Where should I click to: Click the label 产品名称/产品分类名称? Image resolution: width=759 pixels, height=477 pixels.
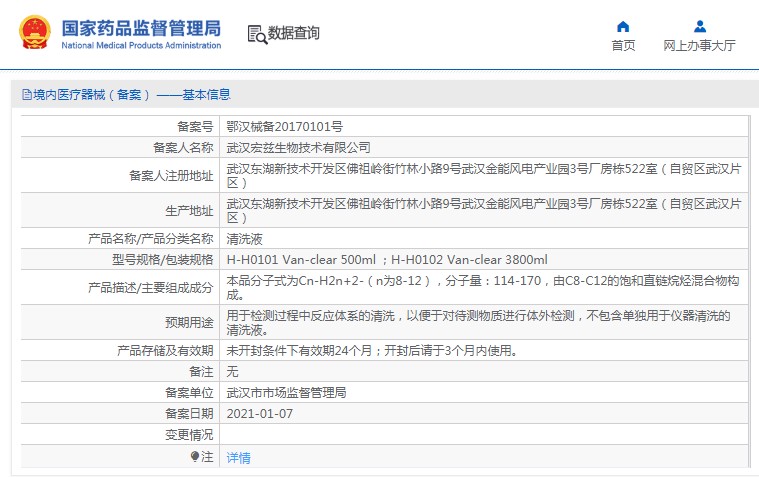point(151,239)
